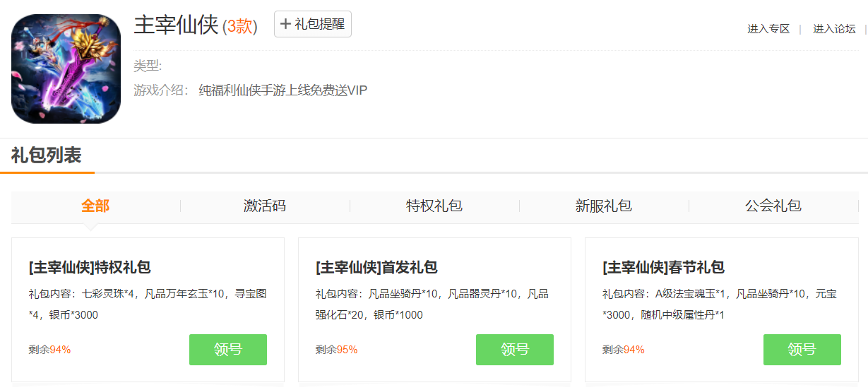Open the [主宰仙侠]首发礼包 card title
This screenshot has height=390, width=868.
pyautogui.click(x=376, y=268)
